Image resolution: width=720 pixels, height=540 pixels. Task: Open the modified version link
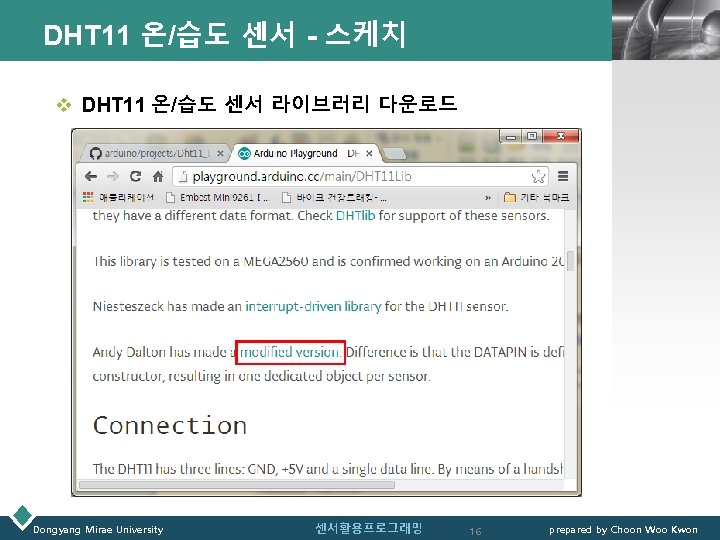point(290,352)
